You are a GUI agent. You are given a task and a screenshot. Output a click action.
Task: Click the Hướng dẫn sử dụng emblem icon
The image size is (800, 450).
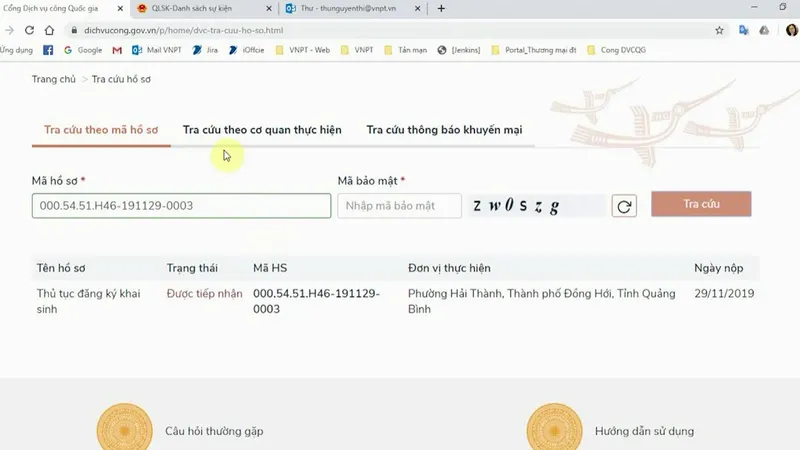[x=555, y=429]
